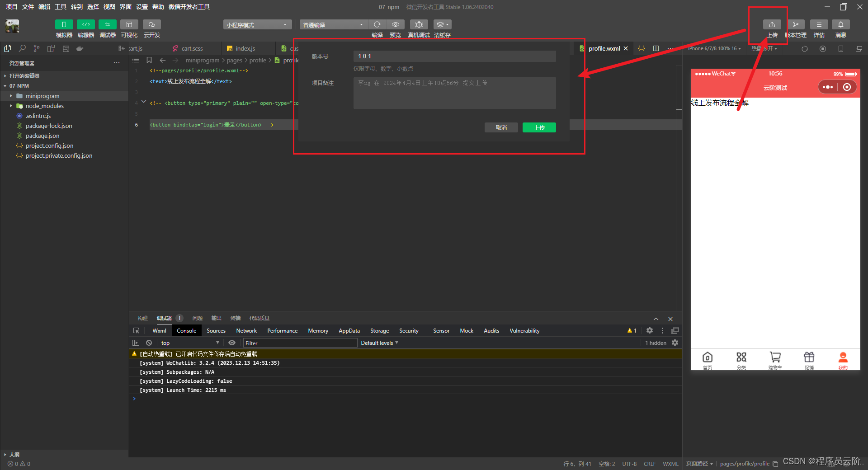This screenshot has height=470, width=868.
Task: Clear the console with the ban icon
Action: (149, 343)
